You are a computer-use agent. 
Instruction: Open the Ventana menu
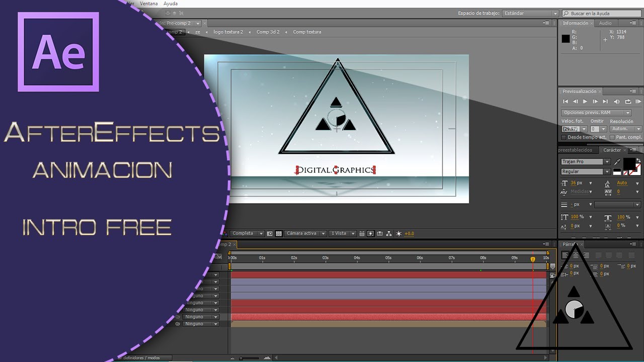[149, 4]
